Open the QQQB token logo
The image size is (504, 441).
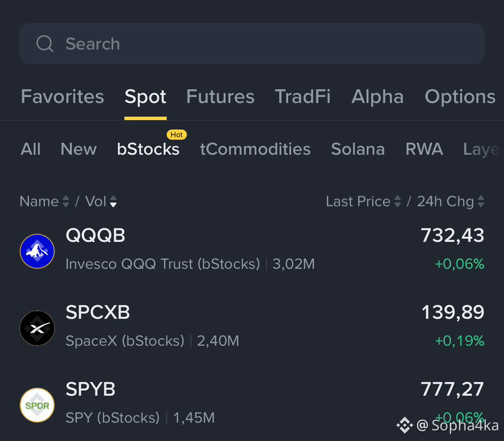coord(37,251)
